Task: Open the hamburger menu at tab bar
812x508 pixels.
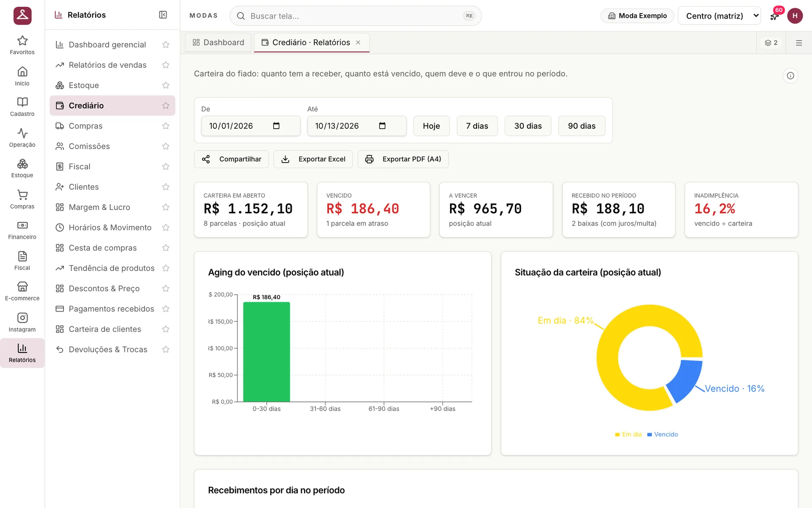Action: (x=799, y=43)
